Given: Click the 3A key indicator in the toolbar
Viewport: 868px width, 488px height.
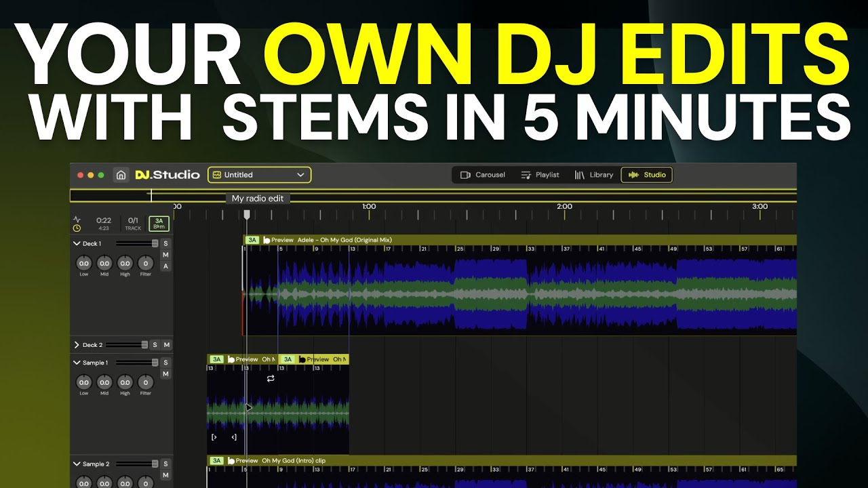Looking at the screenshot, I should (x=159, y=224).
